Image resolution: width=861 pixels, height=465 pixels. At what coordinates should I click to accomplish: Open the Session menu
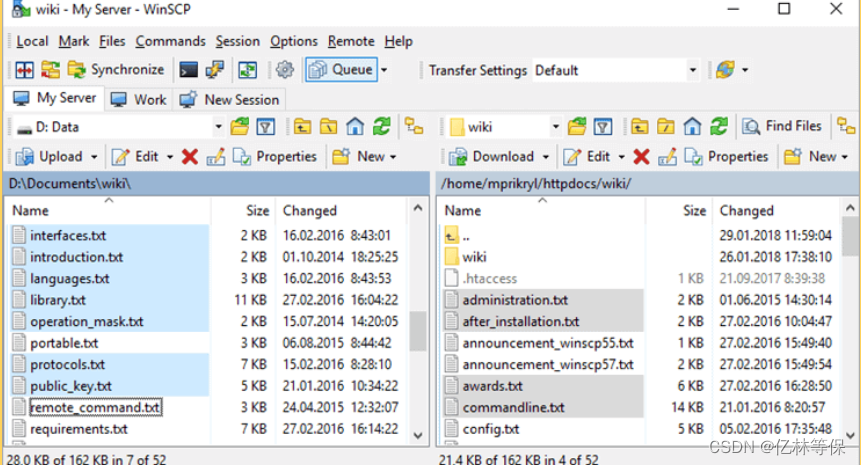point(237,41)
